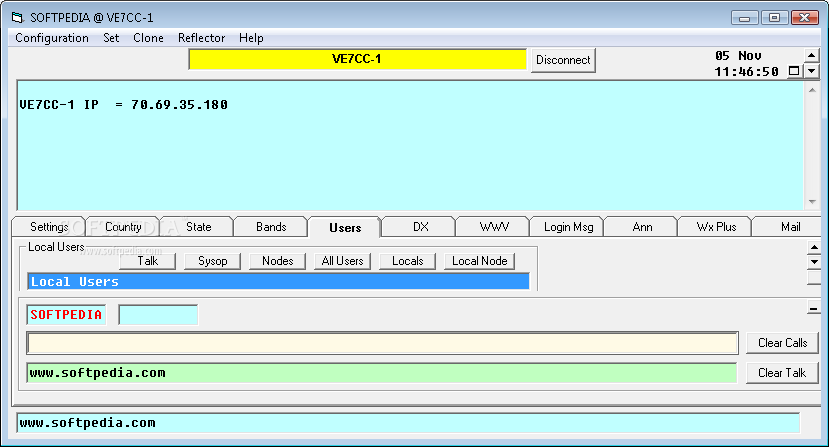The width and height of the screenshot is (829, 447).
Task: Click the up arrow beside the date
Action: [x=812, y=55]
